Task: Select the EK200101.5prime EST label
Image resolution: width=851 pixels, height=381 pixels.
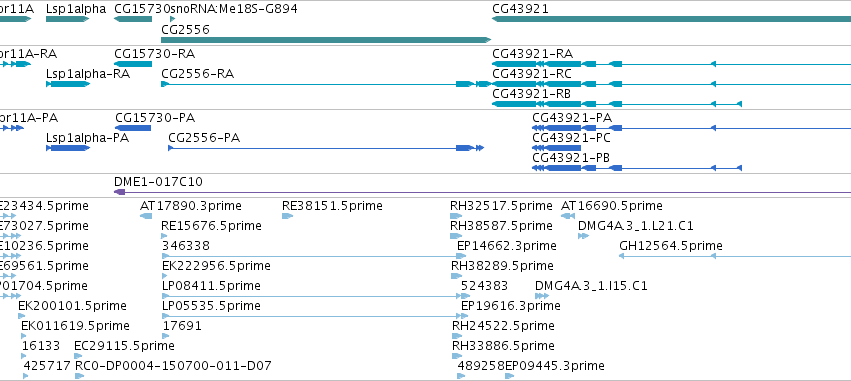Action: [72, 306]
